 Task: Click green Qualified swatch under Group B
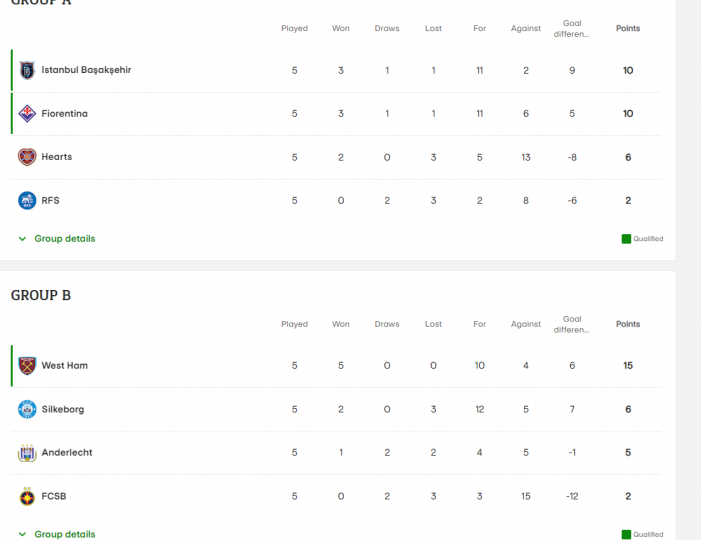point(626,534)
